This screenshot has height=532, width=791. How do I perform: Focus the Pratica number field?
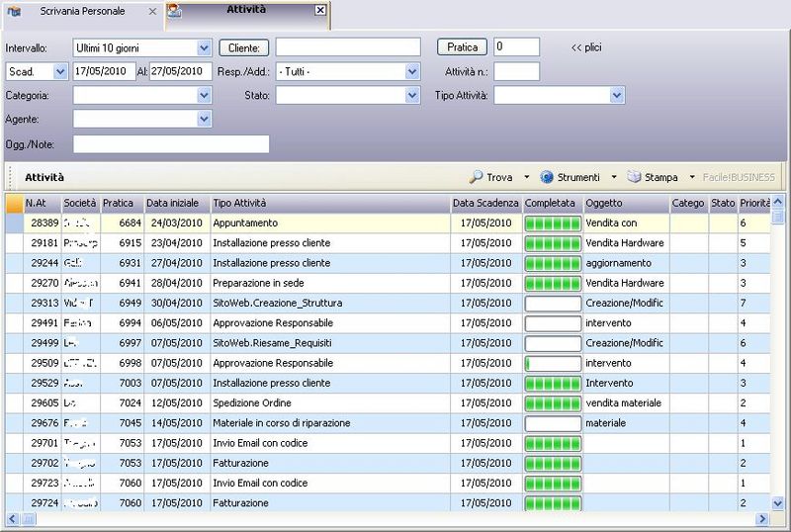tap(516, 46)
